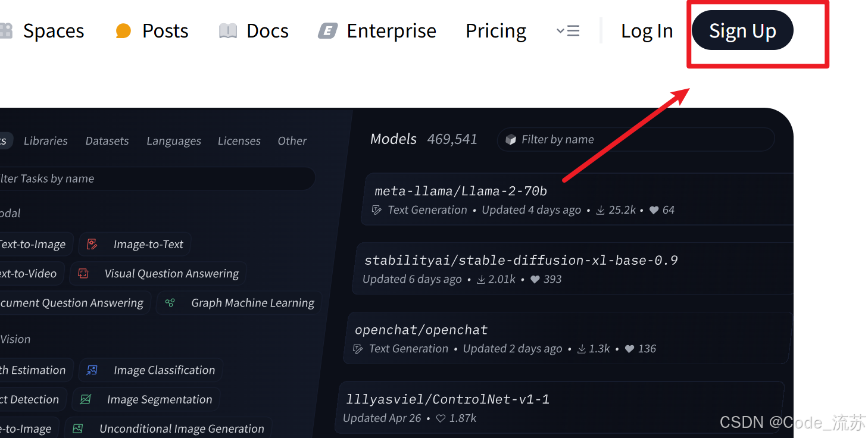Open stabilityai/stable-diffusion-xl-base-0.9 model card
The height and width of the screenshot is (438, 868).
pyautogui.click(x=573, y=269)
